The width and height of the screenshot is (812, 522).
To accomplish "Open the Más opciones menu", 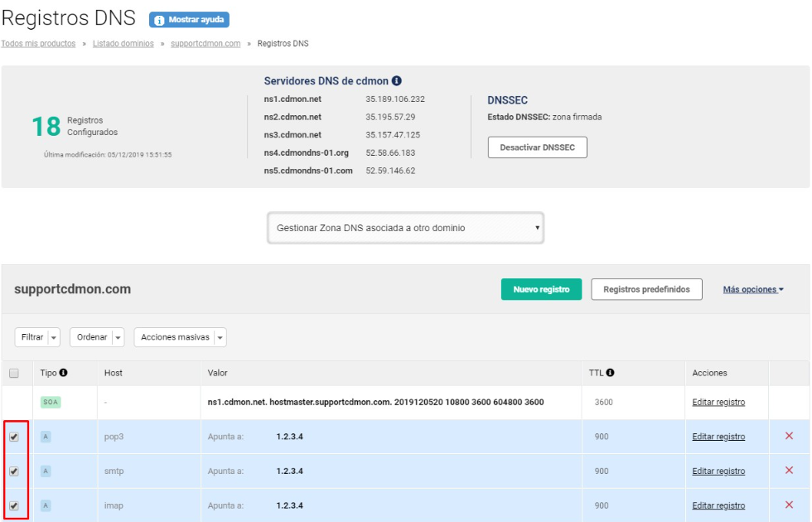I will (x=752, y=289).
